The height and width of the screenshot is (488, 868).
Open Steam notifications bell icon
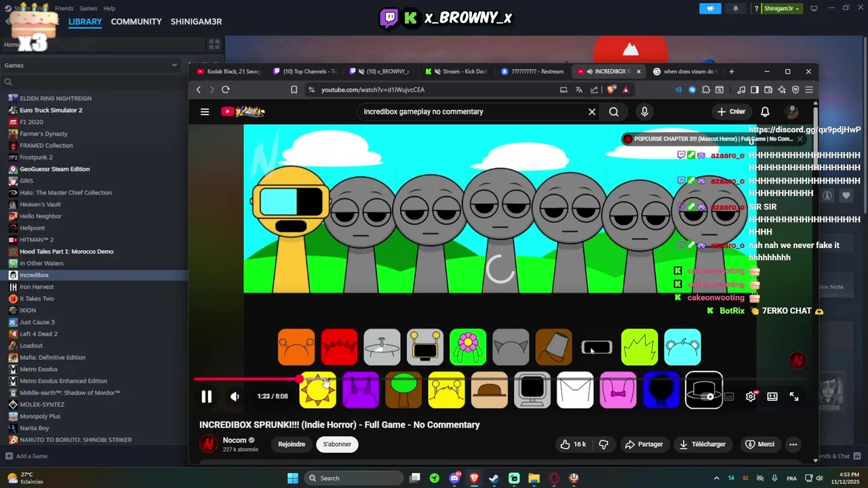coord(736,9)
